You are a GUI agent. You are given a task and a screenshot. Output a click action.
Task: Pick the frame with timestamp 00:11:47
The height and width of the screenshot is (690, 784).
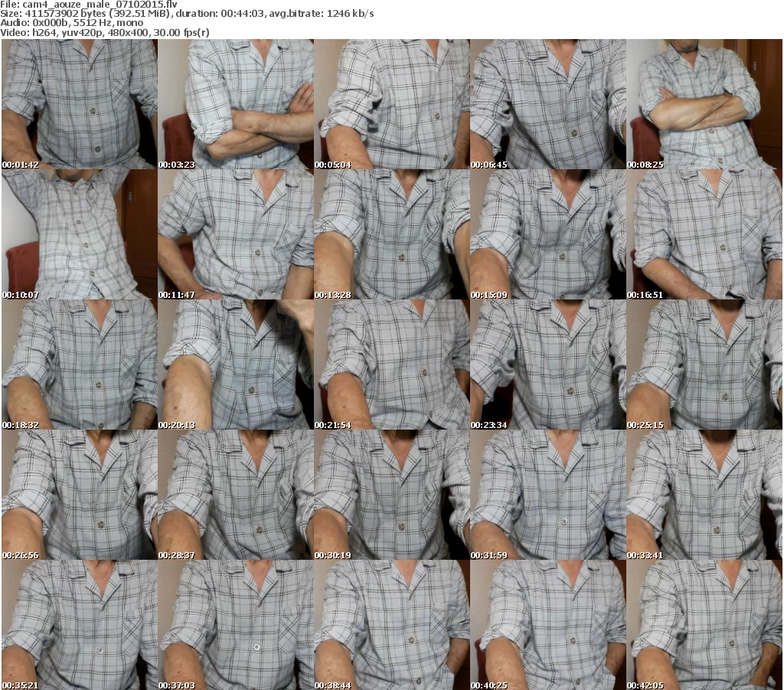[236, 234]
